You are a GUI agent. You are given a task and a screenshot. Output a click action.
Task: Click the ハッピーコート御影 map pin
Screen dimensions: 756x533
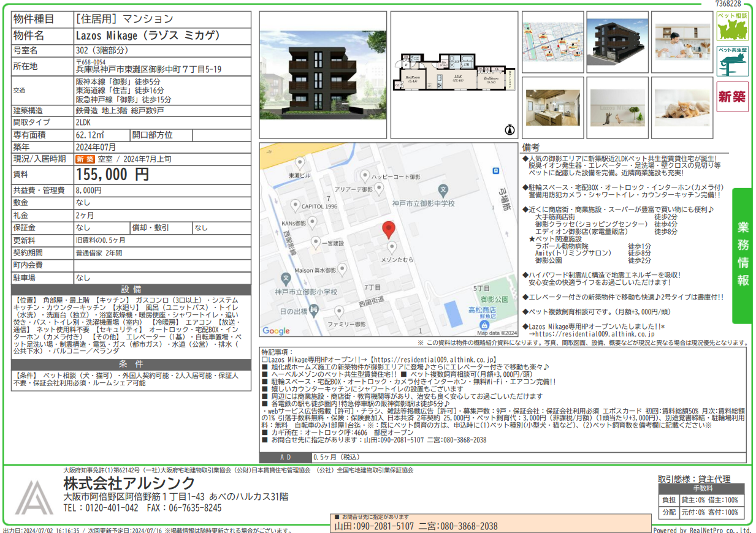365,176
